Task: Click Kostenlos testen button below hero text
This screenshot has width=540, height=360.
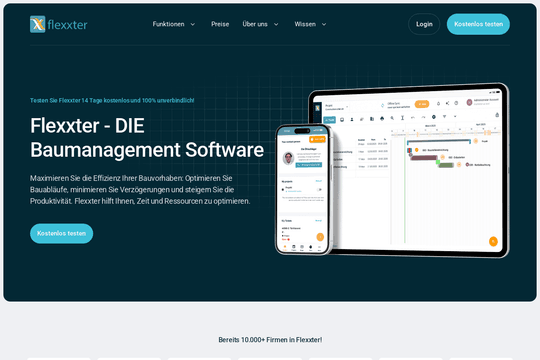Action: pos(61,233)
